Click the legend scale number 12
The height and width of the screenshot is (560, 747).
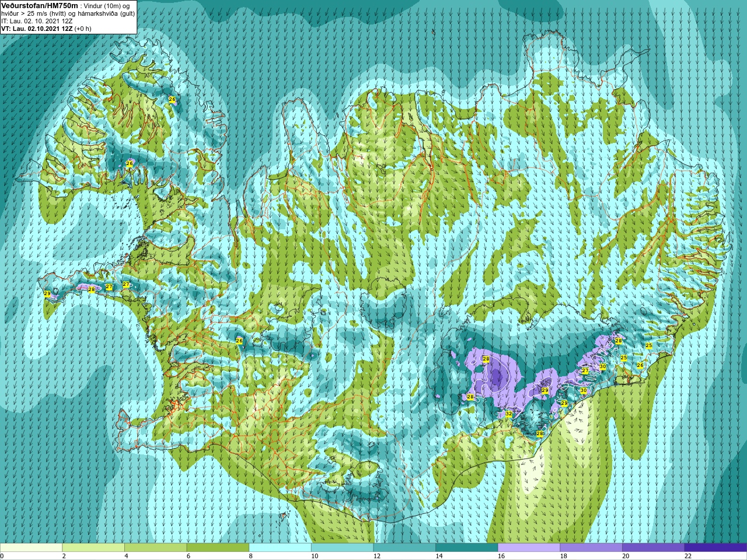[377, 556]
